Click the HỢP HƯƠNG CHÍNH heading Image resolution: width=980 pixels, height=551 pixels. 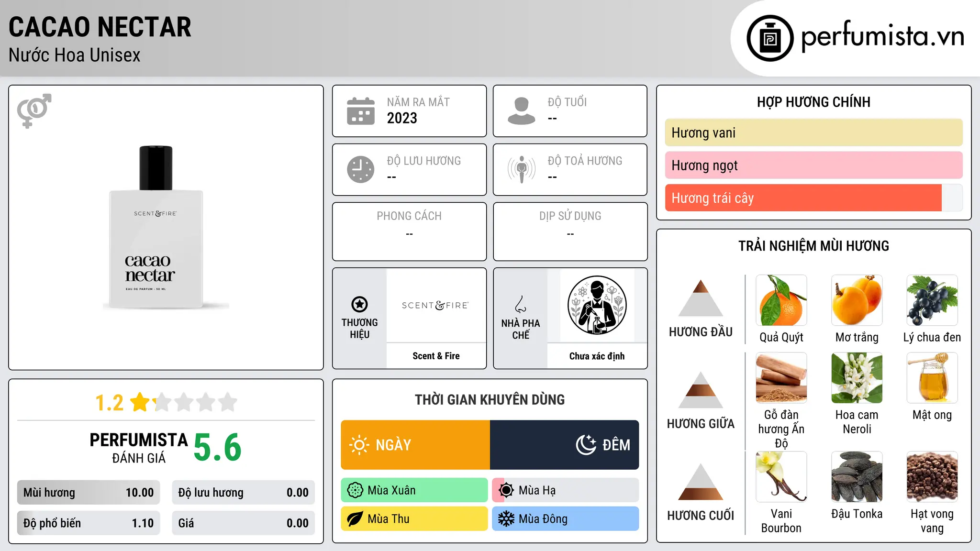pos(813,102)
